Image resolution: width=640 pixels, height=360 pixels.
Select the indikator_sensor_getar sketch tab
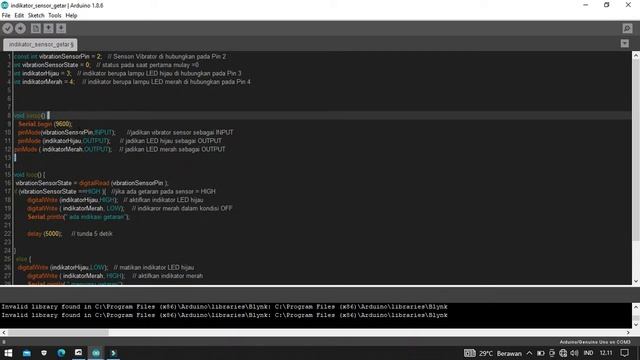(x=40, y=44)
